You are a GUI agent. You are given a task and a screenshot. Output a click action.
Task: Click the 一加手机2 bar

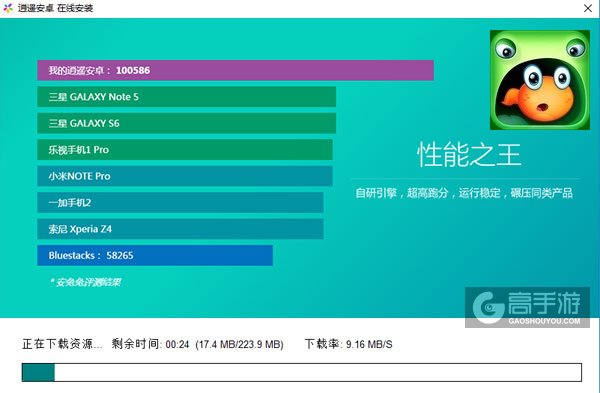pos(180,202)
